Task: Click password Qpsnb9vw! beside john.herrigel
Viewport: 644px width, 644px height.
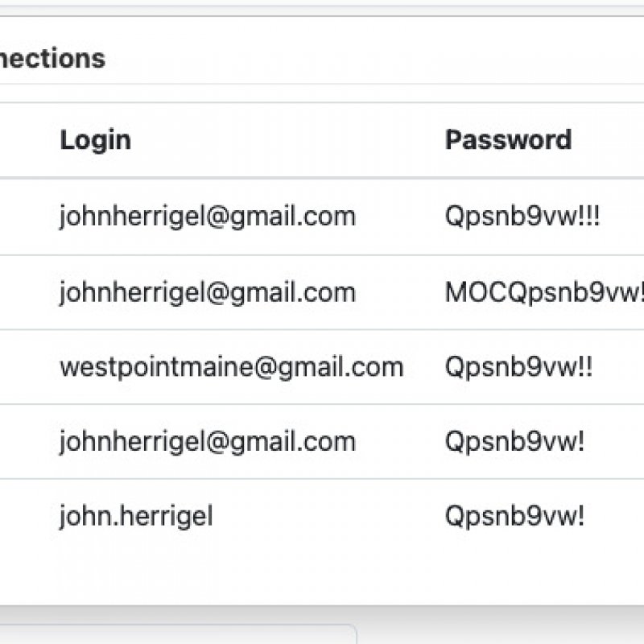Action: (x=514, y=516)
